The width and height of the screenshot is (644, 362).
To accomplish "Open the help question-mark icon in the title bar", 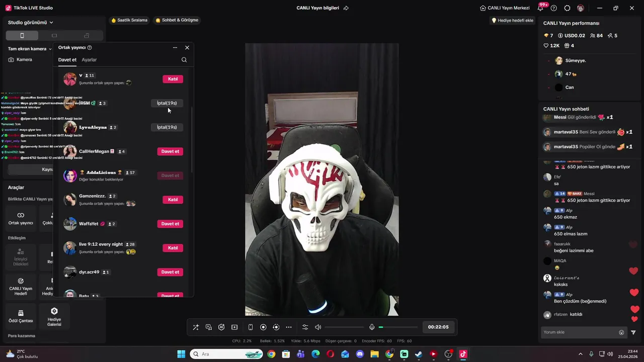I will coord(554,8).
